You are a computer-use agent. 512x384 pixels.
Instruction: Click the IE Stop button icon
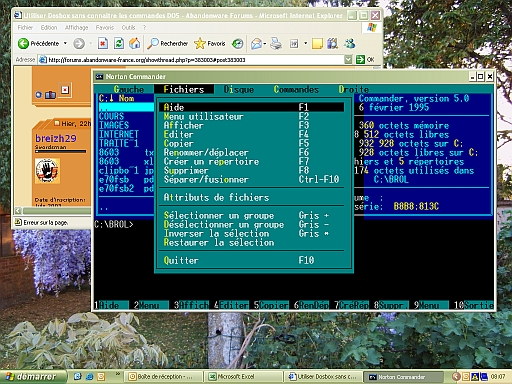pyautogui.click(x=103, y=43)
